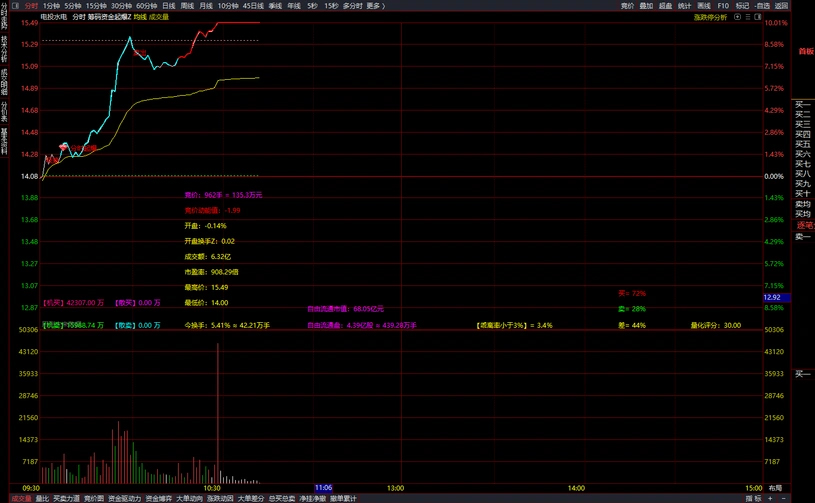Open the 成交明细 left sidebar tab

tap(4, 82)
